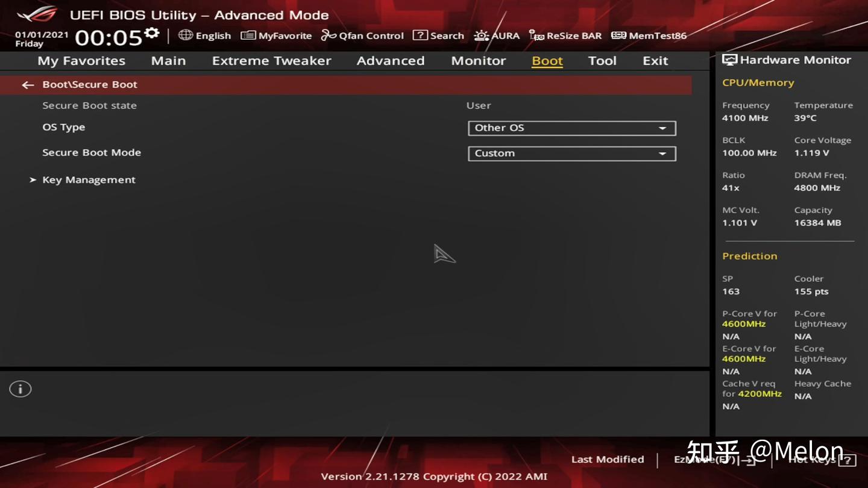Open the Secure Boot Mode dropdown
Viewport: 868px width, 488px height.
[572, 153]
